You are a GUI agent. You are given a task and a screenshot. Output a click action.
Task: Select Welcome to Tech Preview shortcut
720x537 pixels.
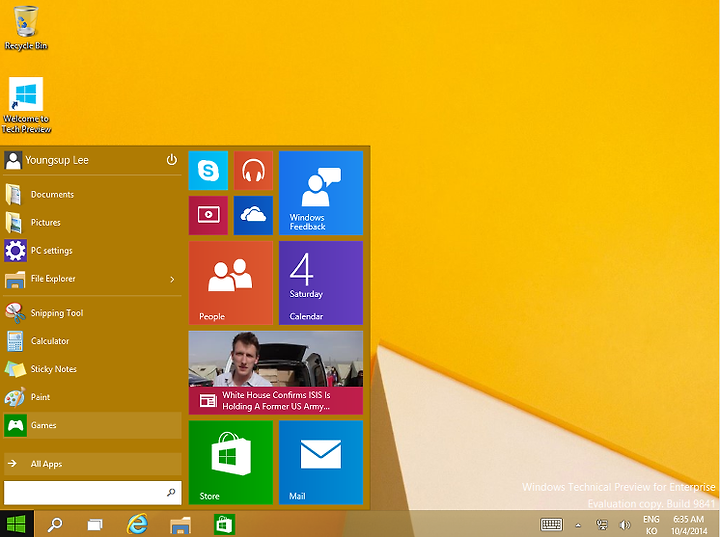(26, 105)
